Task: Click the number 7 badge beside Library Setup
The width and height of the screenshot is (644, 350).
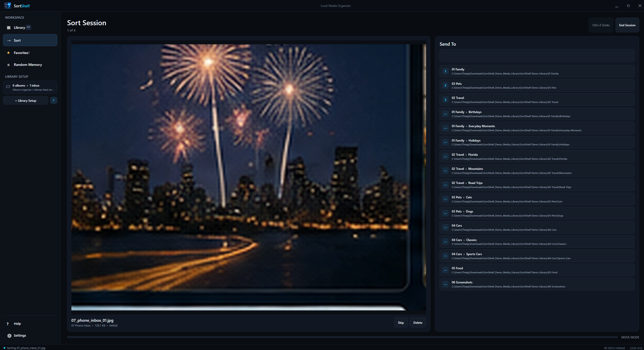Action: coord(53,100)
